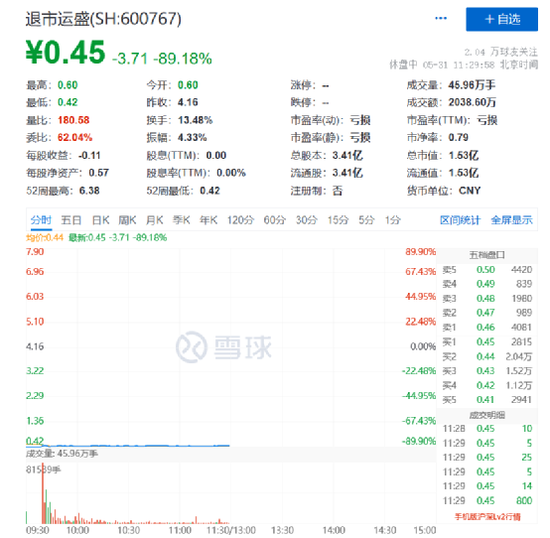Click the 11:28 trade row with volume 10
Screen dimensions: 550x538
487,429
